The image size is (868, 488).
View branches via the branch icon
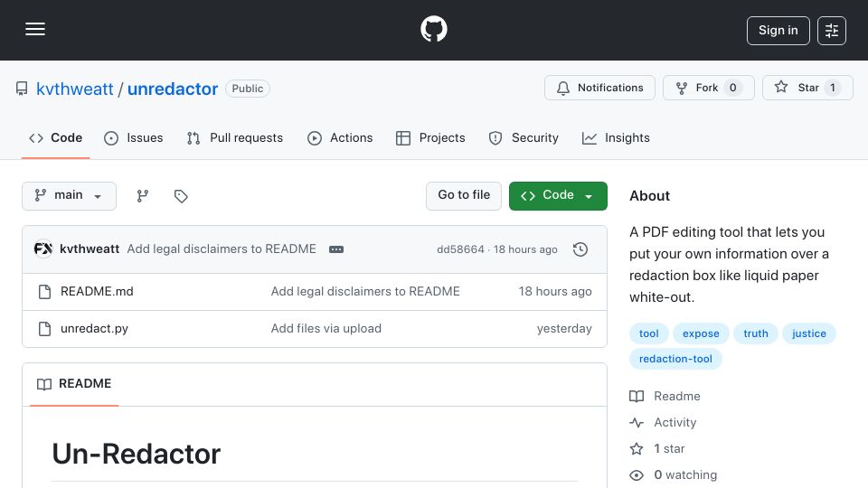(x=143, y=196)
